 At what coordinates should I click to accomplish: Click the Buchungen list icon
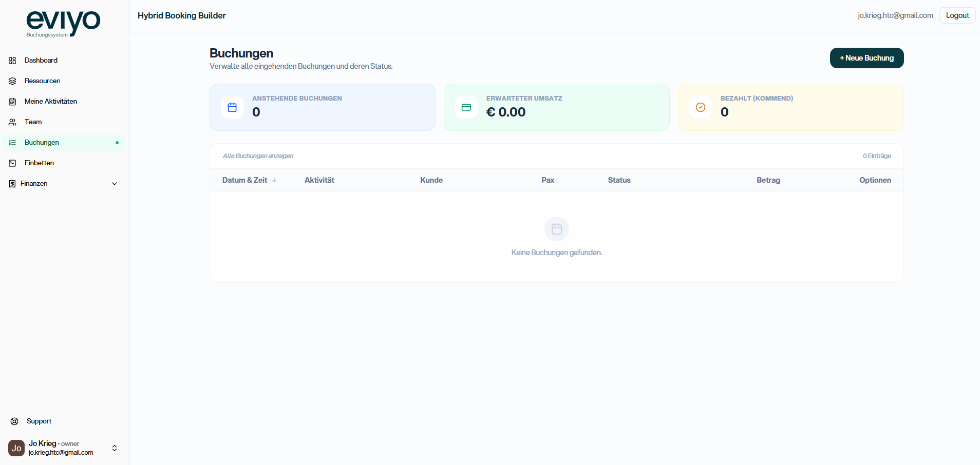[11, 142]
